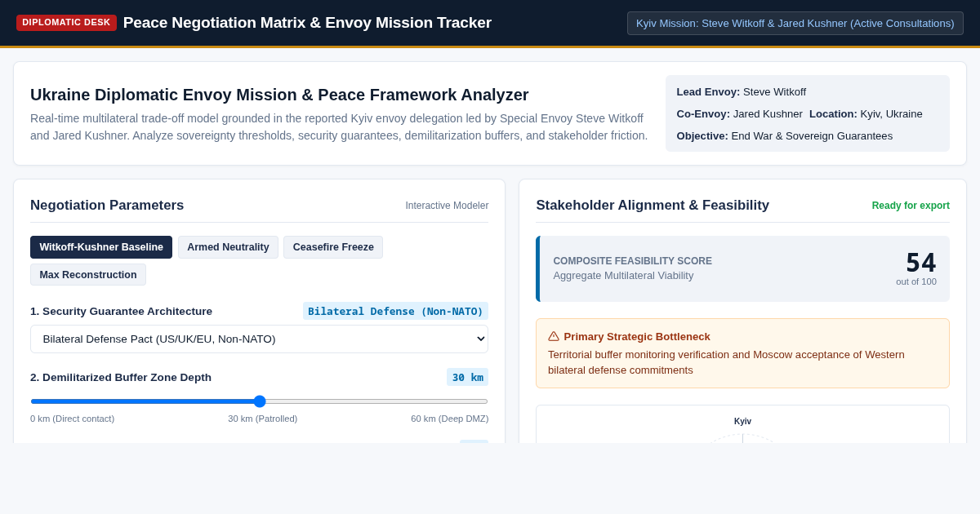Click the 'Primary Strategic Bottleneck' heading
The image size is (980, 514).
637,336
